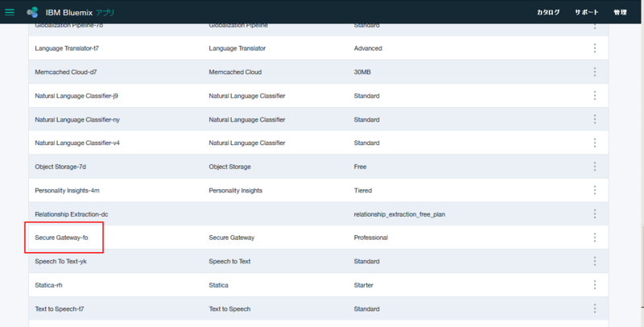Open the Natural Language Classifier-j9 service
The image size is (644, 327).
pos(76,96)
